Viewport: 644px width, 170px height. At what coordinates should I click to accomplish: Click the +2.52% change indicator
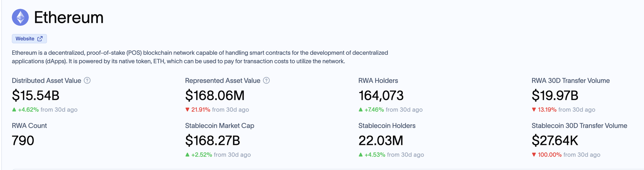pyautogui.click(x=199, y=155)
